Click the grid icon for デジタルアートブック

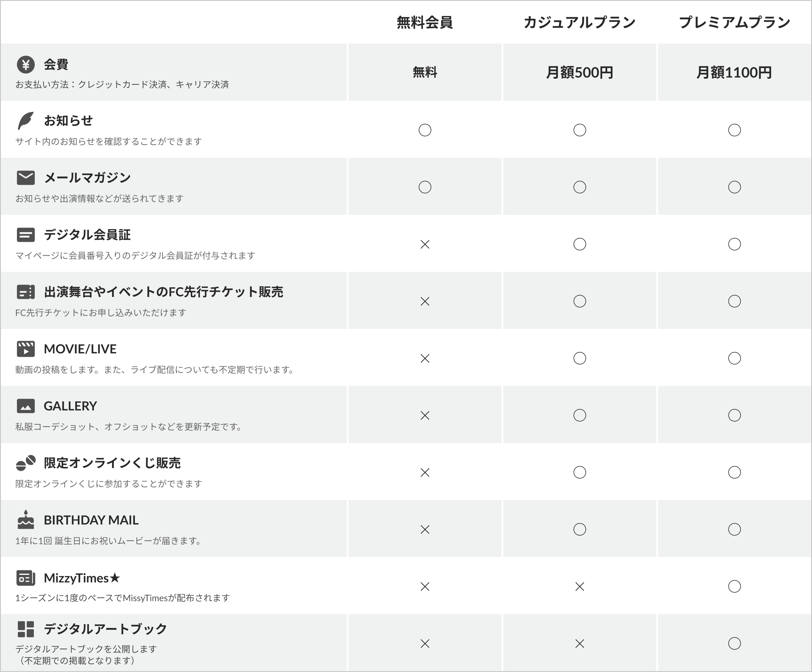click(26, 629)
